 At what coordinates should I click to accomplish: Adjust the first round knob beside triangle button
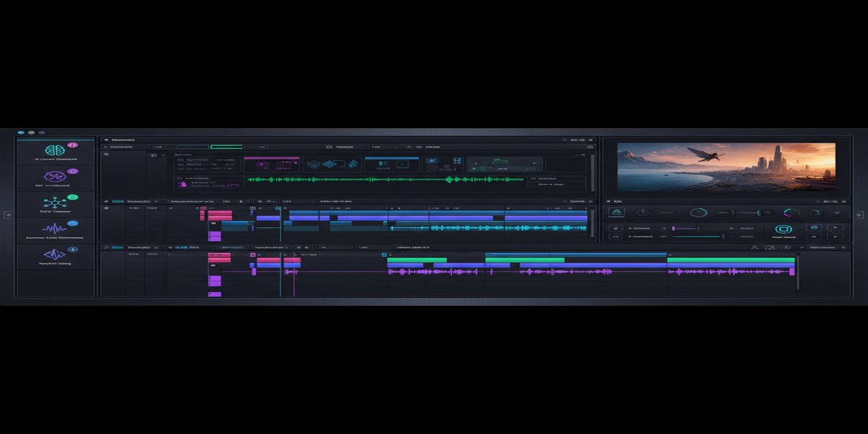pos(642,213)
